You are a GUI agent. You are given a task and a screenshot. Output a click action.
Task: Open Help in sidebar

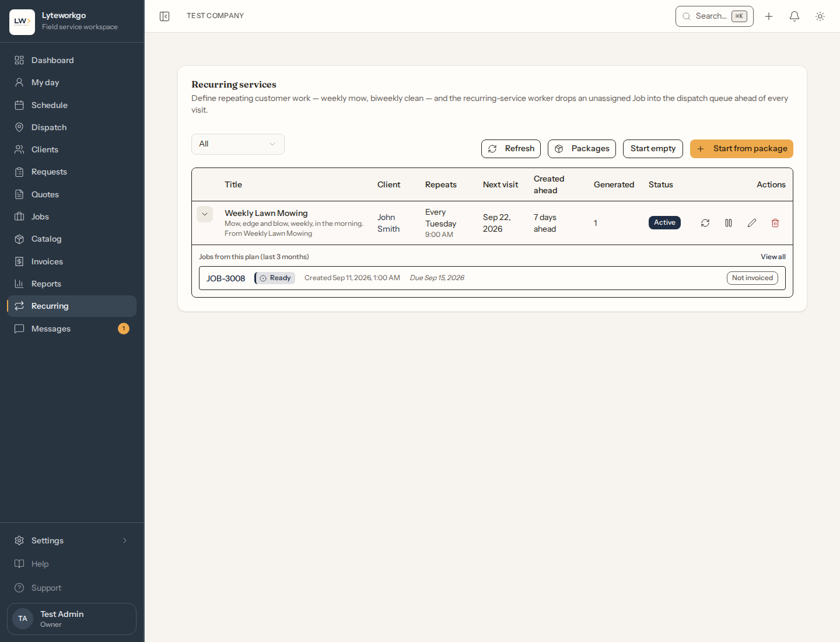coord(72,564)
